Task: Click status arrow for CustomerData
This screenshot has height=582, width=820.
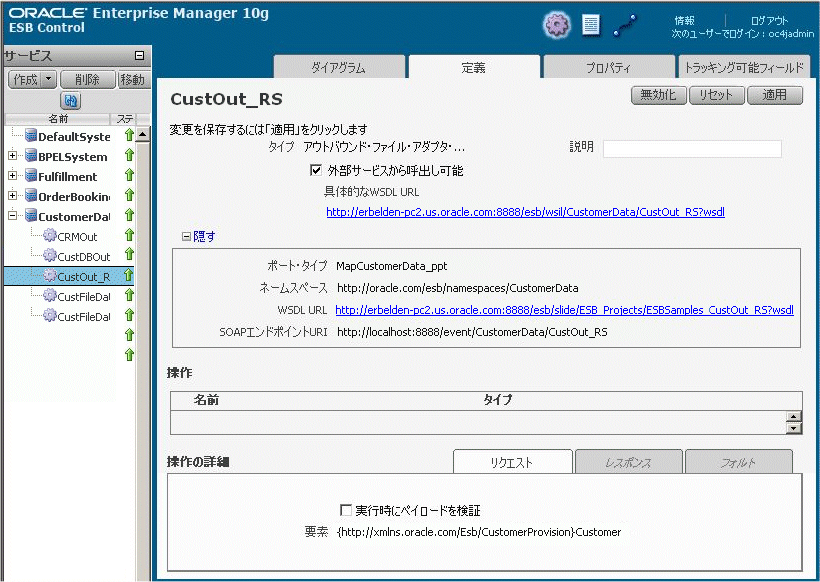Action: coord(129,214)
